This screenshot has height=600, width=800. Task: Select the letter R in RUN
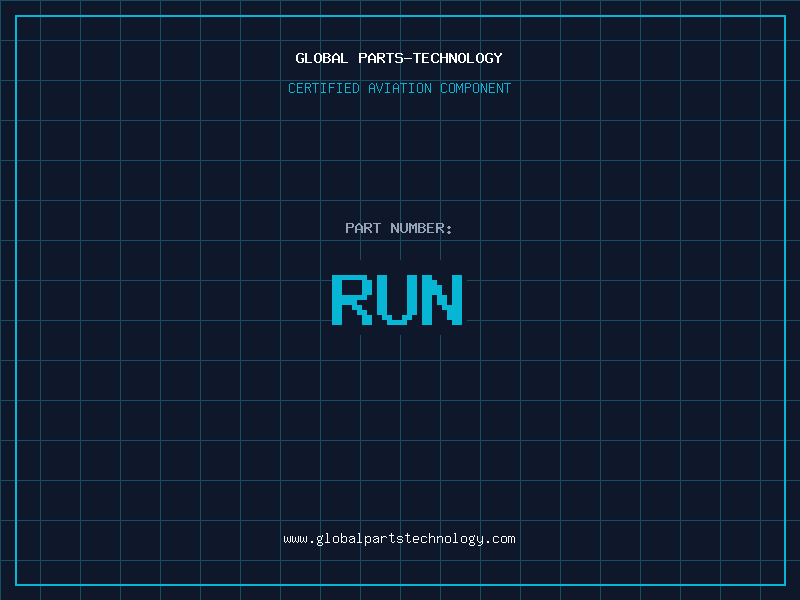pyautogui.click(x=350, y=300)
